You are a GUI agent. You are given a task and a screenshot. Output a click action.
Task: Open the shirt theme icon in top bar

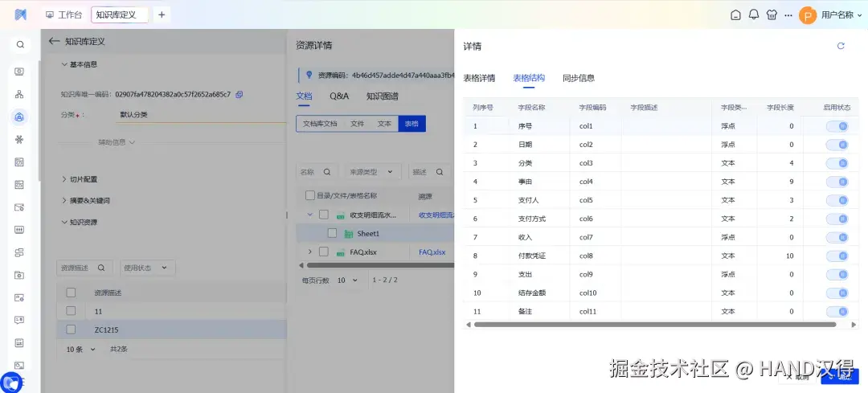coord(772,15)
